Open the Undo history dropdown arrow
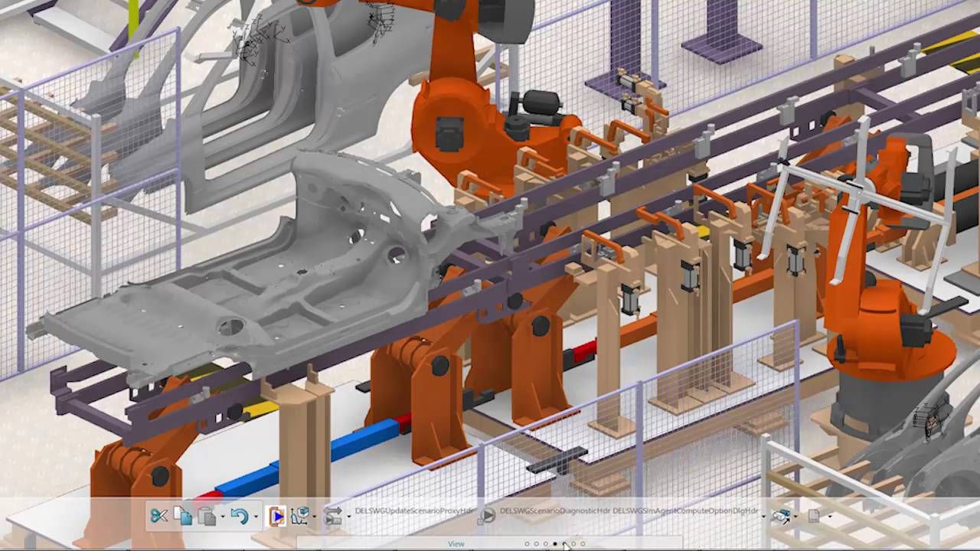This screenshot has width=980, height=551. pos(256,517)
